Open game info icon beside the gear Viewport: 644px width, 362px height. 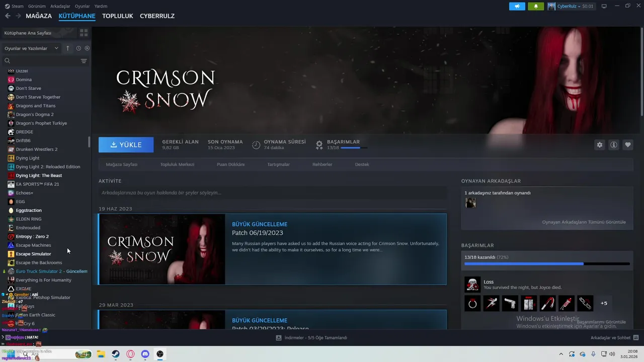click(614, 145)
